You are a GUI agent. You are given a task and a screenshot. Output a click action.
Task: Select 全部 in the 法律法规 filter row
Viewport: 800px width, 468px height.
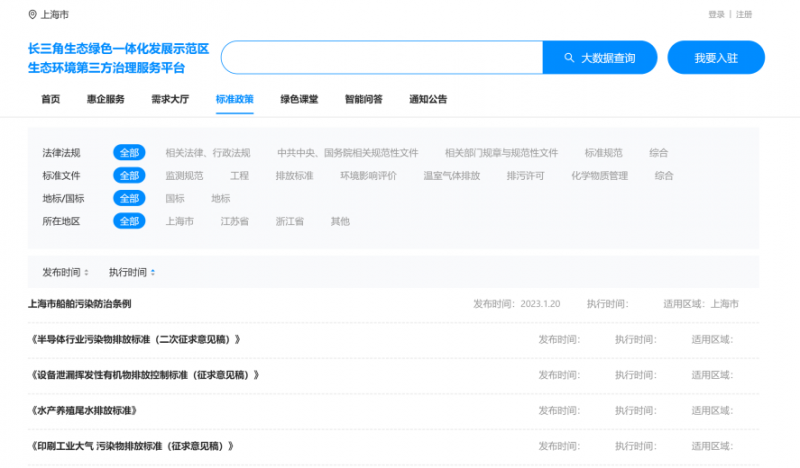(129, 153)
